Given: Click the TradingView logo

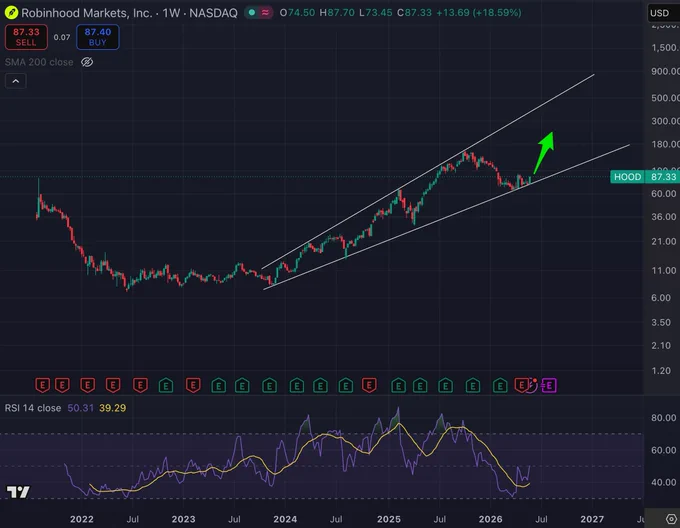Looking at the screenshot, I should click(x=18, y=492).
